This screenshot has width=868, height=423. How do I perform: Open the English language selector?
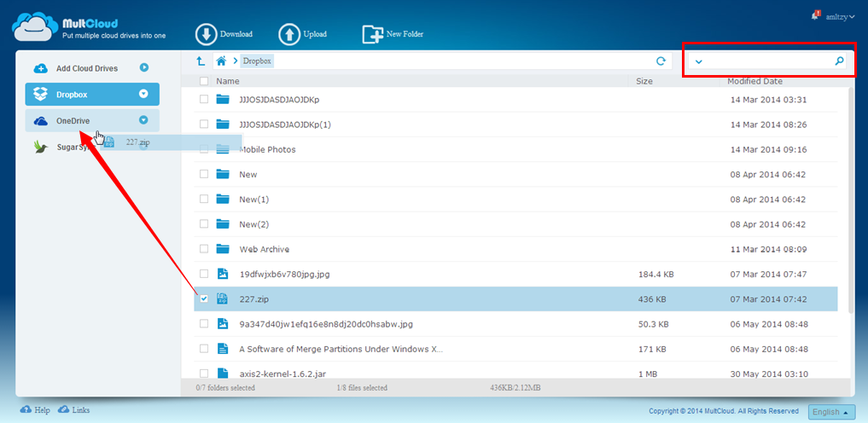[830, 412]
